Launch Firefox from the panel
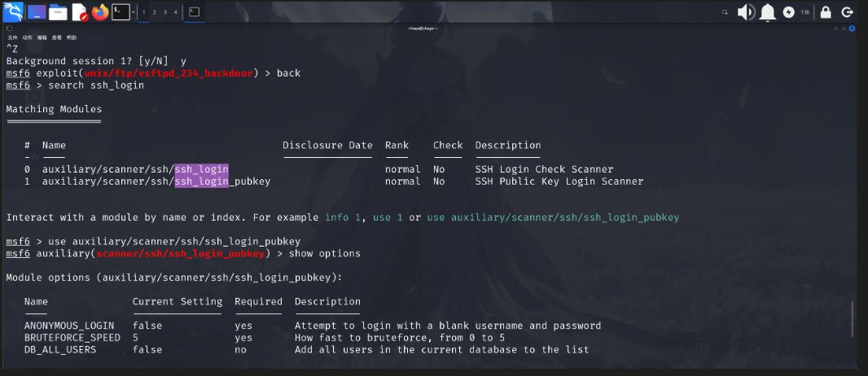Viewport: 868px width, 376px height. pos(100,11)
